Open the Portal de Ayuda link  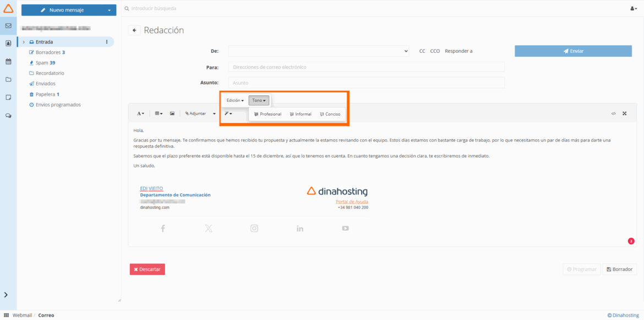coord(353,202)
